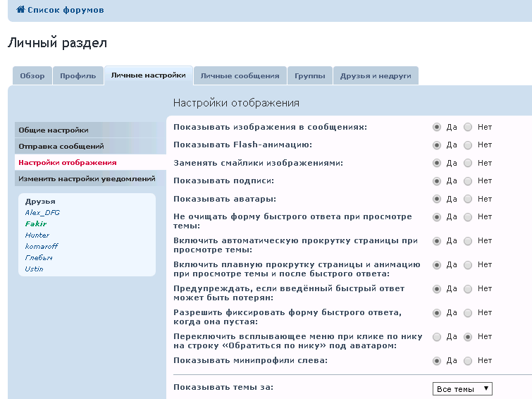The height and width of the screenshot is (399, 532).
Task: Select Нет for showing images in messages
Action: click(468, 127)
